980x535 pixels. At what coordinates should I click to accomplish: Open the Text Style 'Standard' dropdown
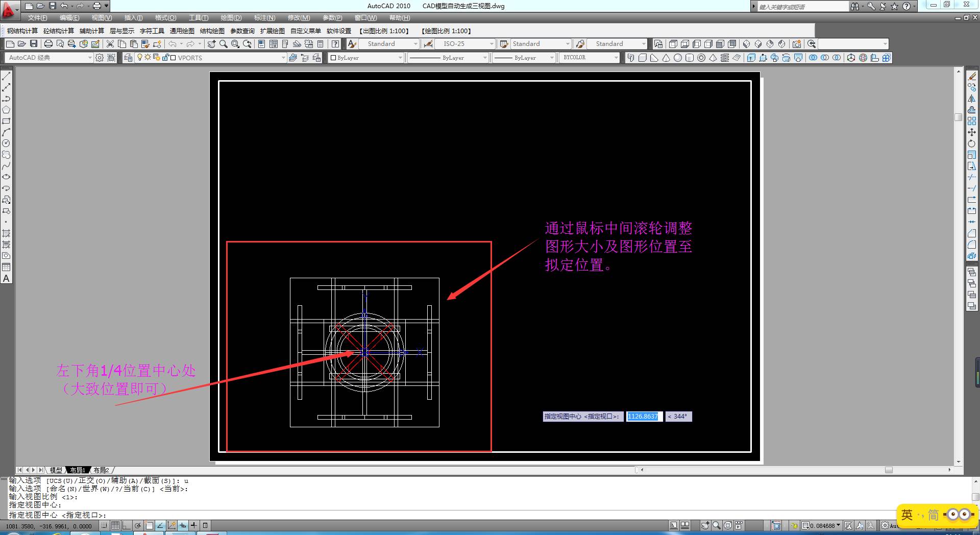coord(389,44)
